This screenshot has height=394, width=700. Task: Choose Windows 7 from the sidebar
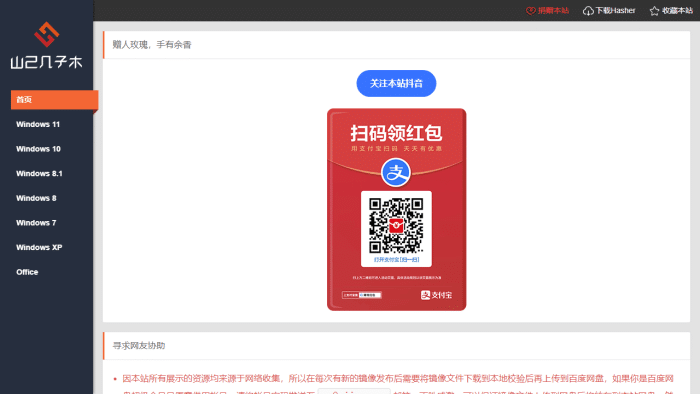[36, 222]
